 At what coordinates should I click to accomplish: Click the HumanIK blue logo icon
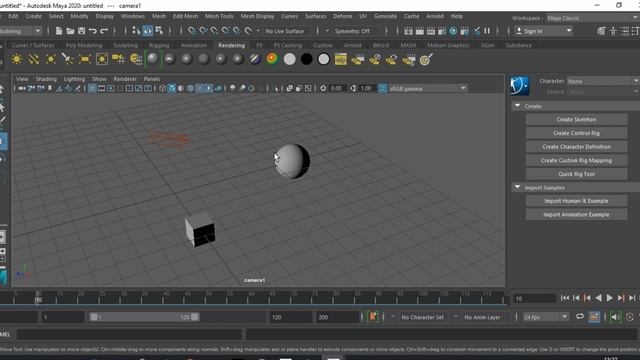[x=519, y=86]
